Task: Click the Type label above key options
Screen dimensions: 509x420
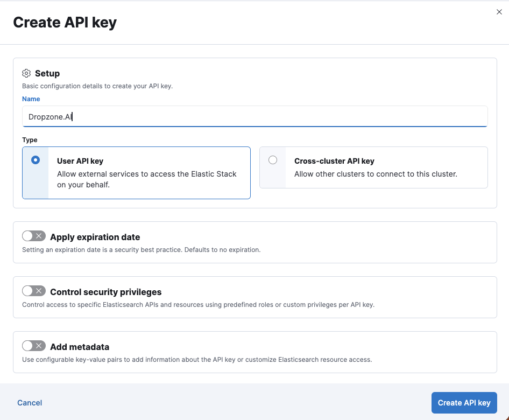Action: (x=30, y=140)
